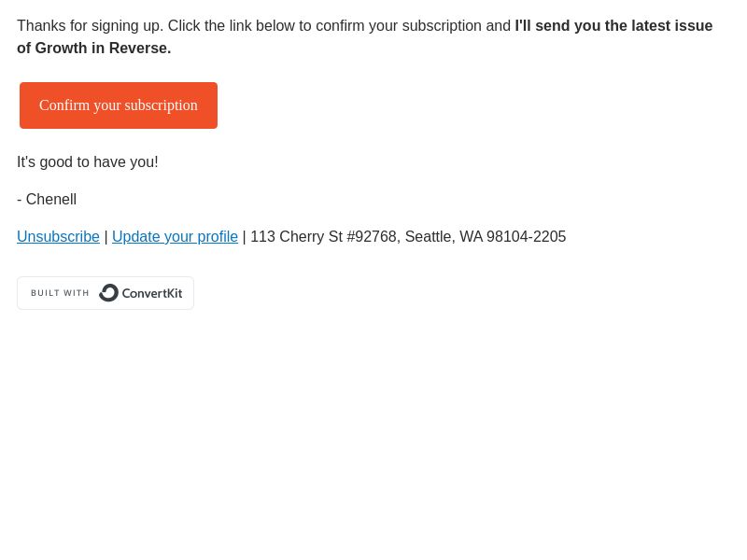Click the ConvertKit wordmark in the badge

click(152, 293)
